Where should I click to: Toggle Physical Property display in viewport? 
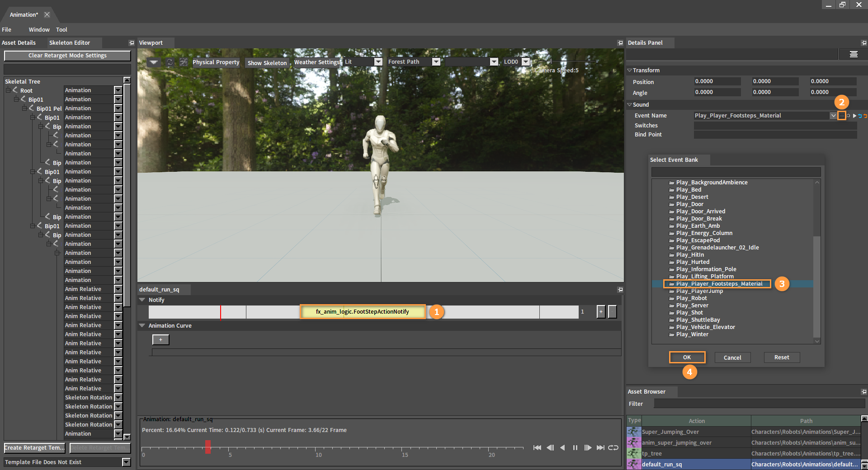click(x=216, y=62)
